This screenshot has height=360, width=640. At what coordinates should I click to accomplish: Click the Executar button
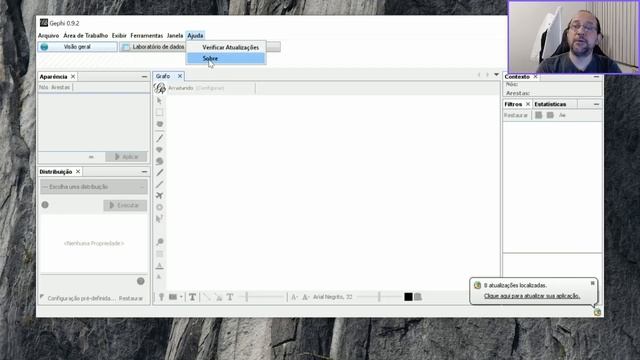pyautogui.click(x=125, y=205)
